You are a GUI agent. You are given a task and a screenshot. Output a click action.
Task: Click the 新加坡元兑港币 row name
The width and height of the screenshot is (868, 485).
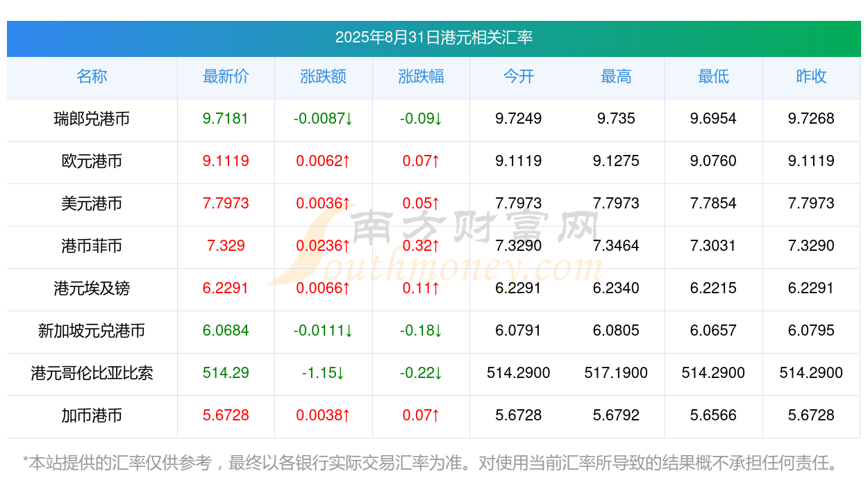tap(92, 331)
